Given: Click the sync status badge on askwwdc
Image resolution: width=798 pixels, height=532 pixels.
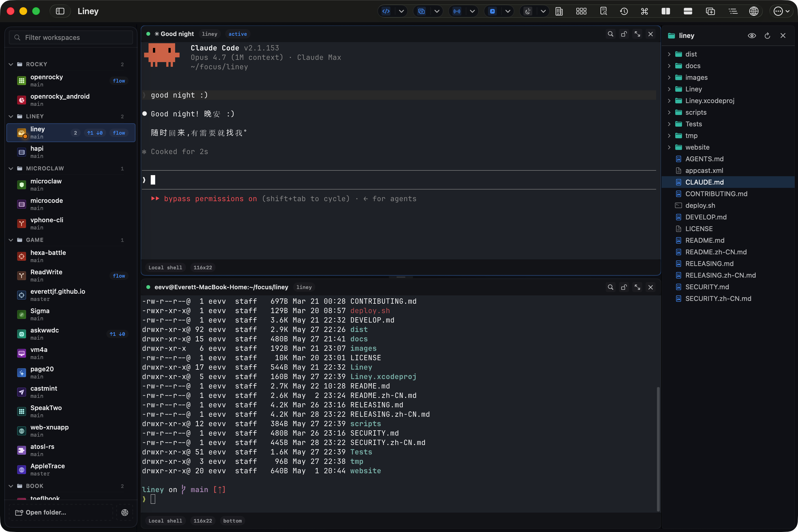Looking at the screenshot, I should click(x=117, y=334).
